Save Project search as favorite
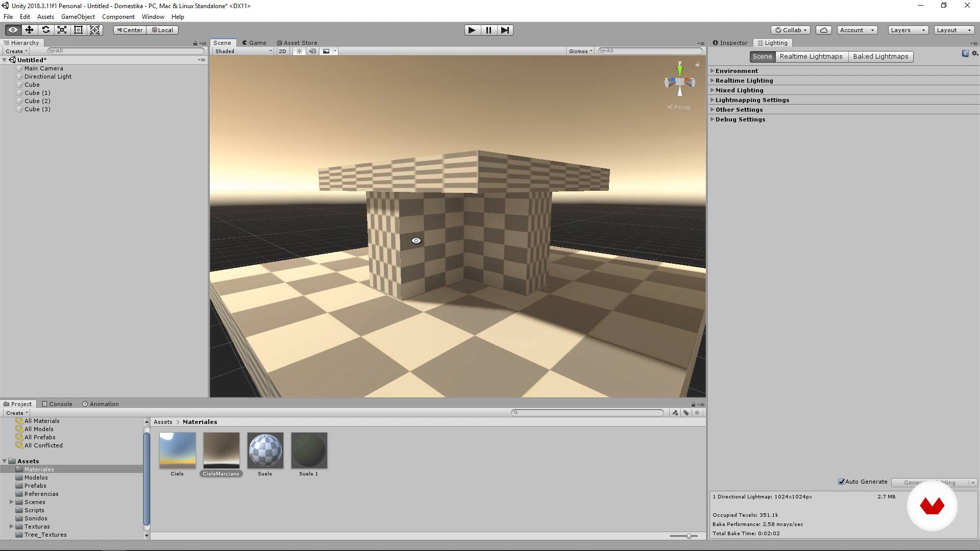Viewport: 980px width, 551px height. tap(697, 413)
